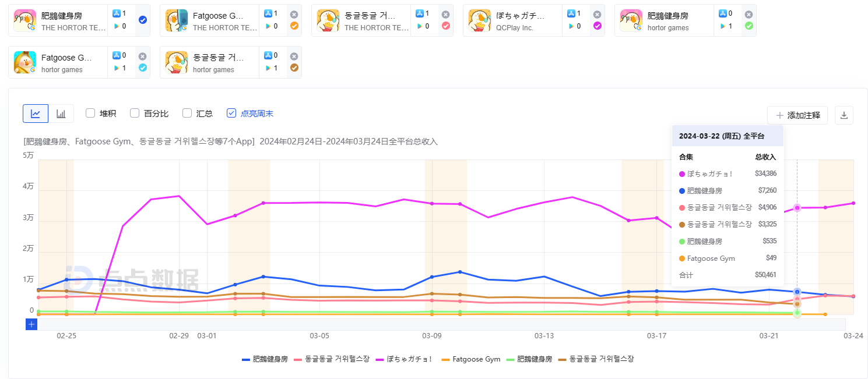Switch to the line chart view

click(36, 114)
